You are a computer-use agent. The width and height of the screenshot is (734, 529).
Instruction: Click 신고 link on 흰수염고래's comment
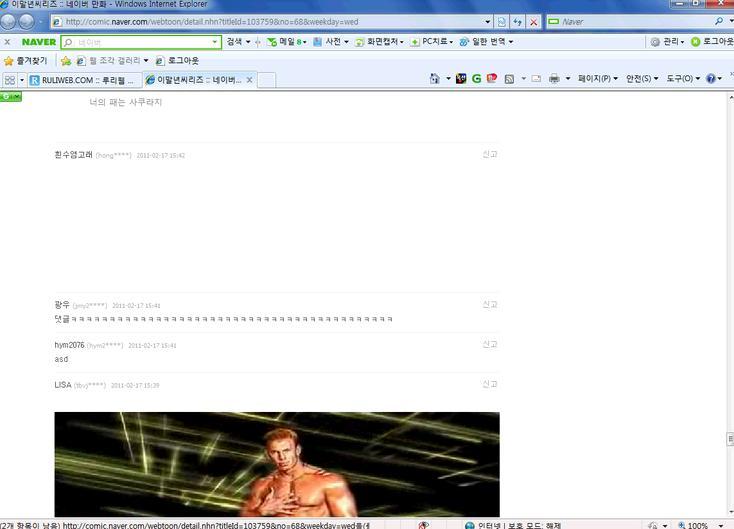click(x=489, y=154)
